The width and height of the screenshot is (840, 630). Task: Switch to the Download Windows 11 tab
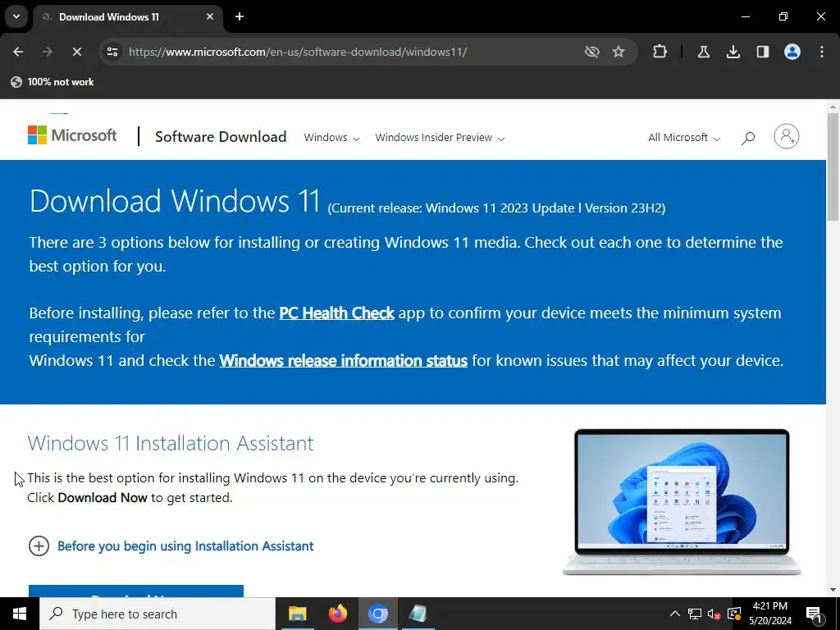pyautogui.click(x=127, y=16)
